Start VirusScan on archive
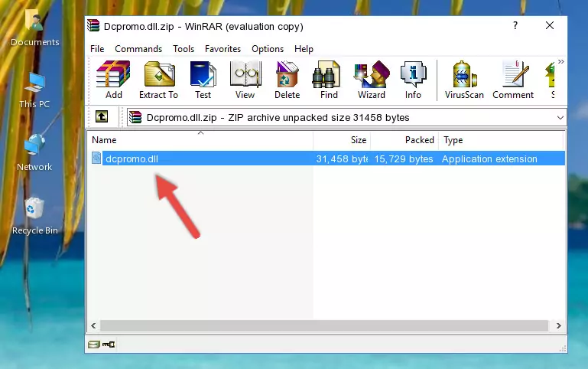588x369 pixels. point(464,80)
